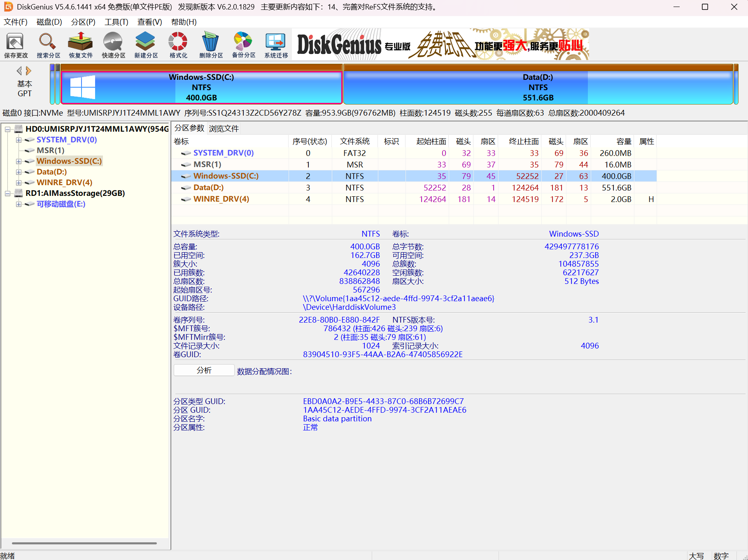Open the Tools (工具) menu
This screenshot has height=560, width=748.
click(x=117, y=22)
